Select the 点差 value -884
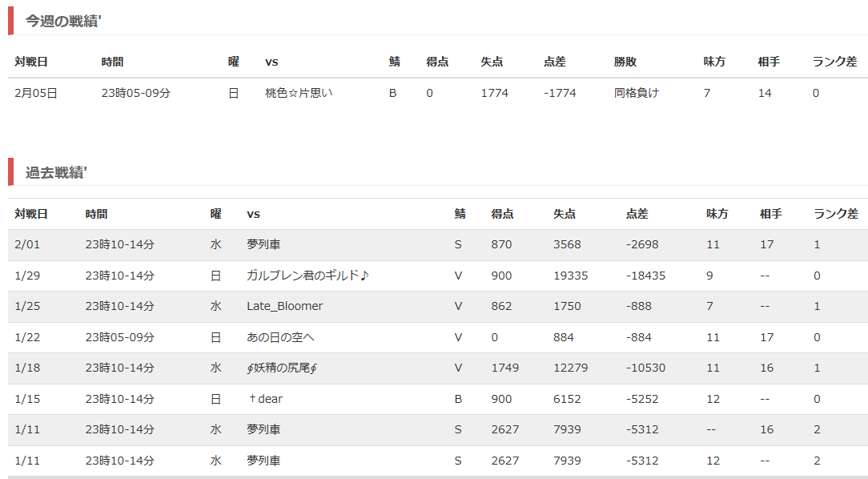The width and height of the screenshot is (868, 479). [x=639, y=337]
